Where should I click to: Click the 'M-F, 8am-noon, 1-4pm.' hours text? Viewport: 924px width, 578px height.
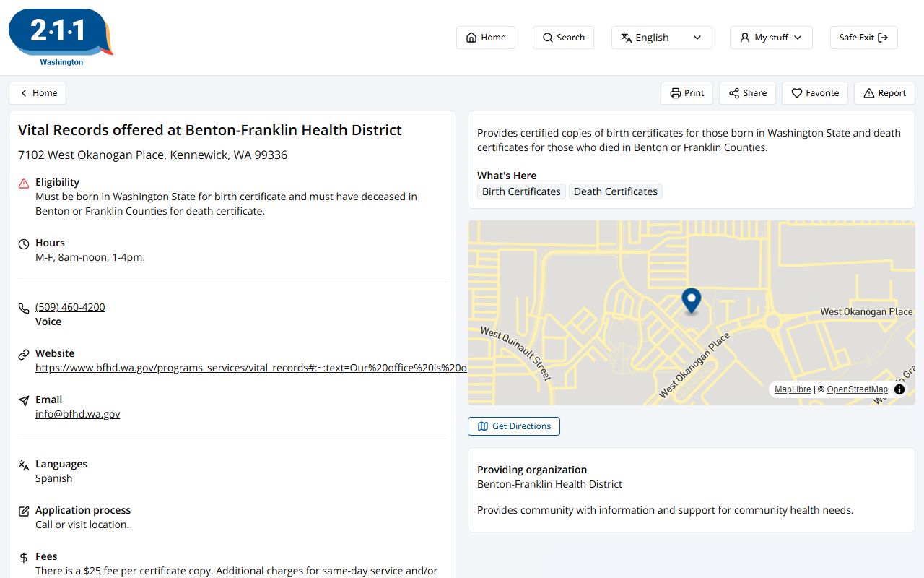pyautogui.click(x=90, y=257)
